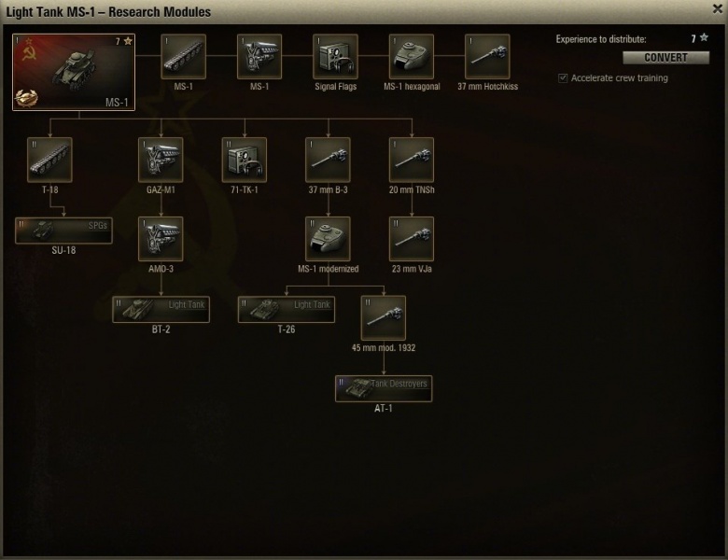Select the MS-1 vehicle card
728x560 pixels.
(x=74, y=72)
